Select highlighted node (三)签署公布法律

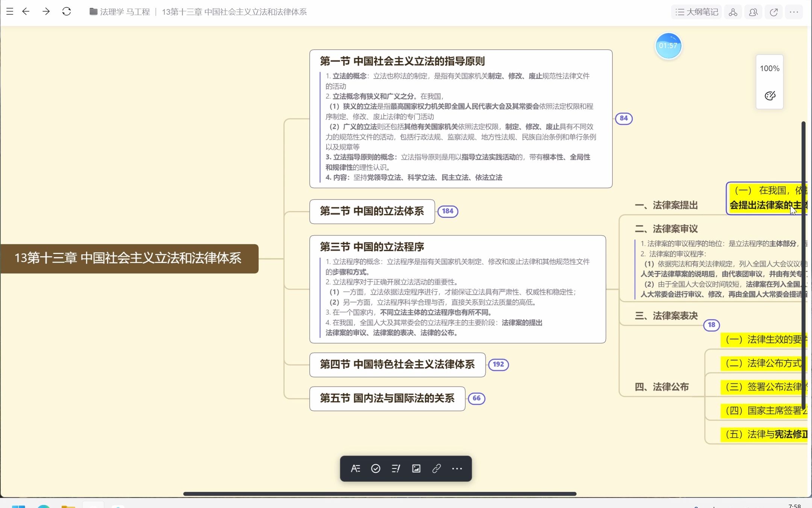pos(764,387)
